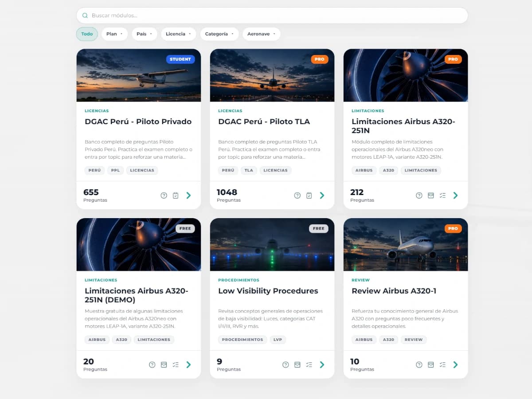Click the PRO badge on Review Airbus A320-1 card
The image size is (532, 399).
453,229
